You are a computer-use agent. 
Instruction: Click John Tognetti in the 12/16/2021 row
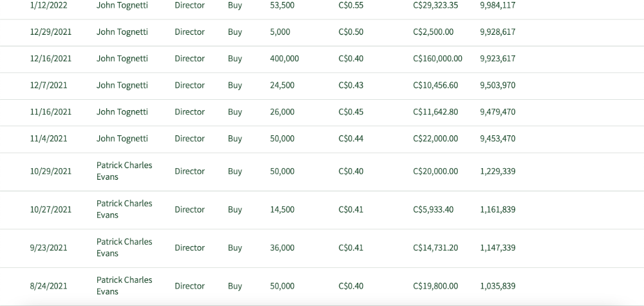122,59
